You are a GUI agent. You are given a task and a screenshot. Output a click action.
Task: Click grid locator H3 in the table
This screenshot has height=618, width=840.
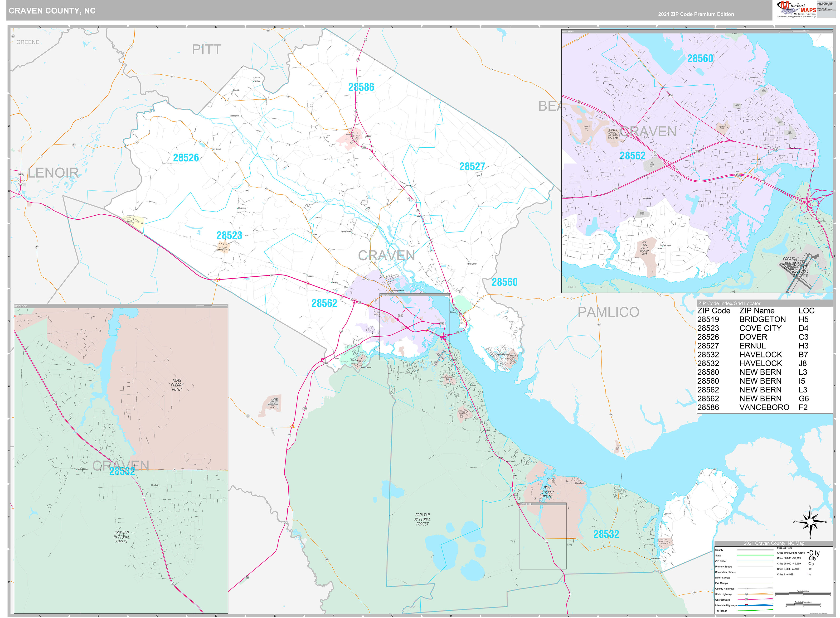[x=803, y=346]
